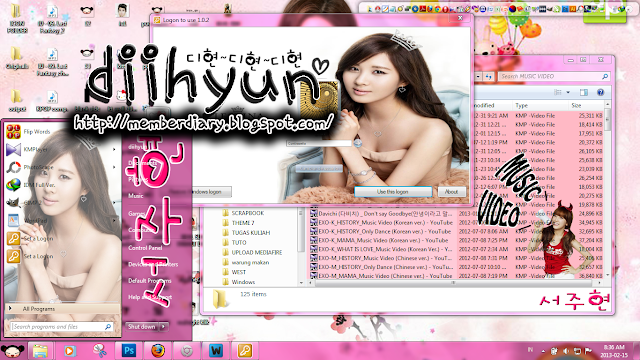Launch WordPad from the Start menu

27,220
